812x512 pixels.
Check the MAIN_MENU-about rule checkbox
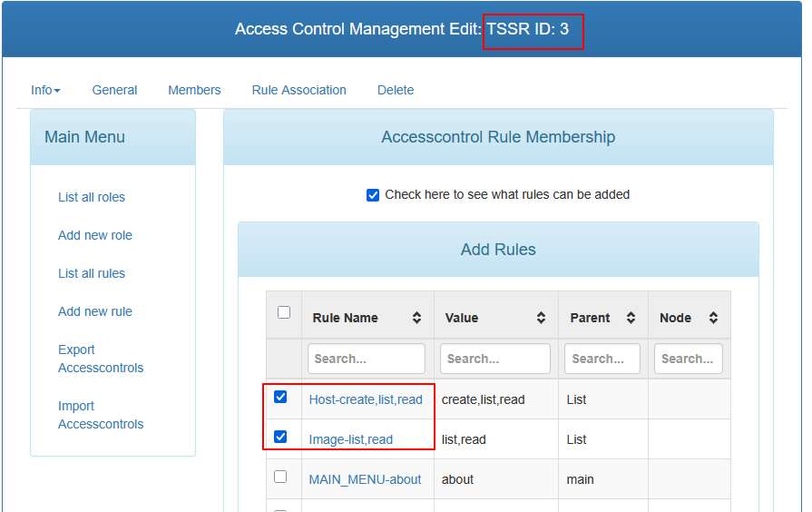pos(280,477)
